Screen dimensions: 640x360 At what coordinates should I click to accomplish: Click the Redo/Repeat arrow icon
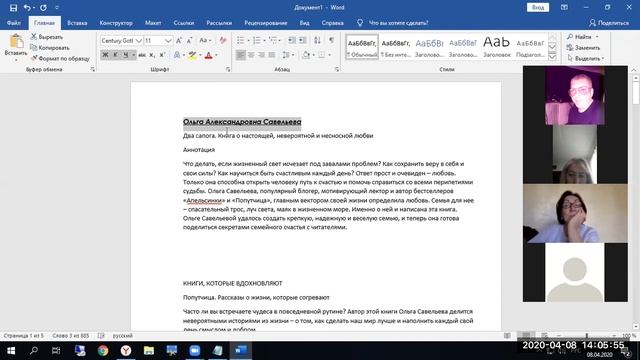click(x=43, y=7)
